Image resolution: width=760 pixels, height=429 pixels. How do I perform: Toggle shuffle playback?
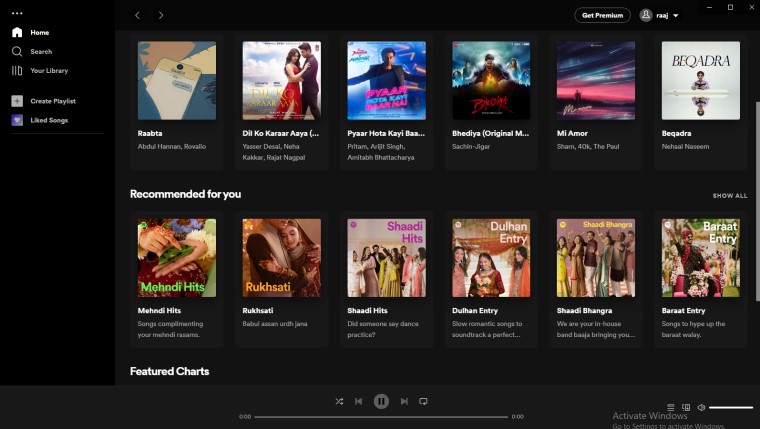tap(339, 401)
